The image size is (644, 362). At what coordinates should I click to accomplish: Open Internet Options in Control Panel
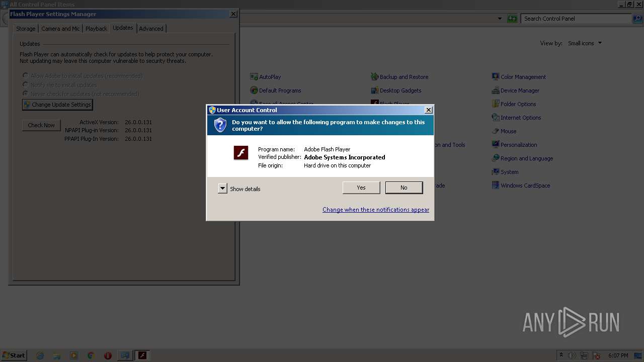pyautogui.click(x=516, y=118)
